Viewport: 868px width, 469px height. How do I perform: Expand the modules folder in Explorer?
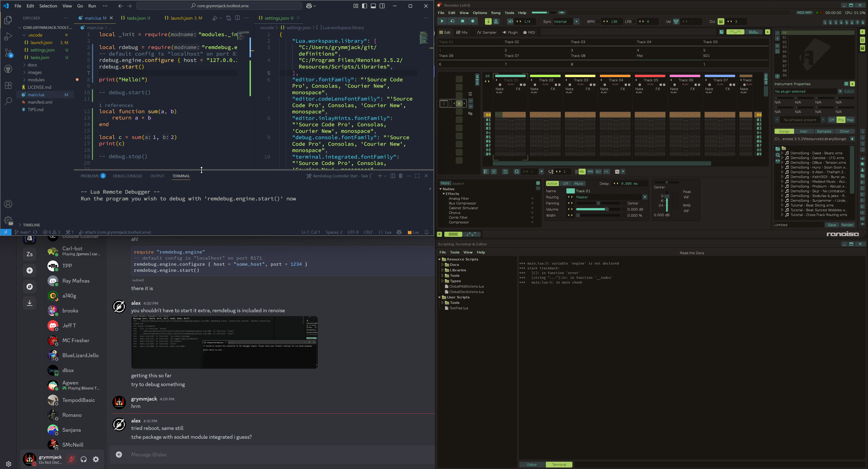click(36, 80)
